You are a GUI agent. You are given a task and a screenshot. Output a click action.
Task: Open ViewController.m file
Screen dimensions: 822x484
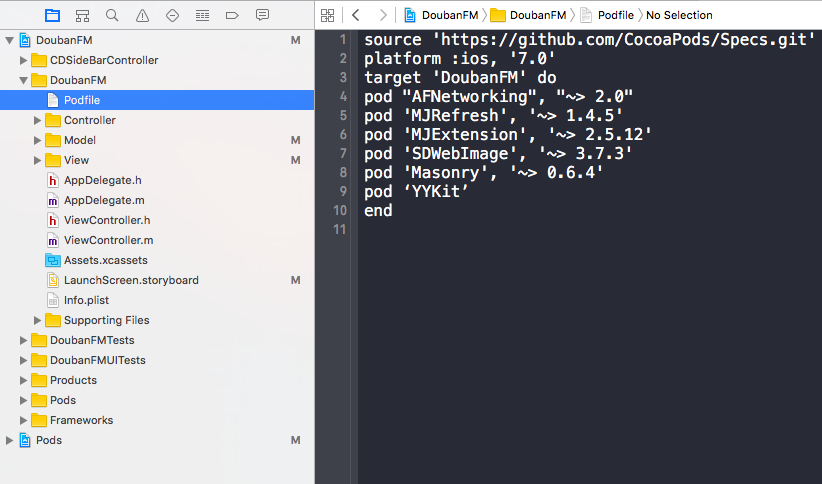tap(157, 240)
